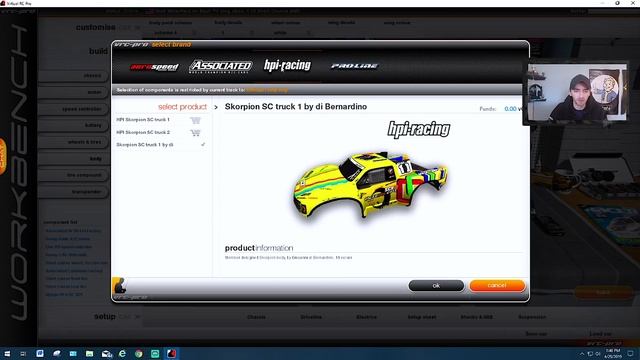Open the taskbar clock and date
This screenshot has height=360, width=640.
click(613, 353)
